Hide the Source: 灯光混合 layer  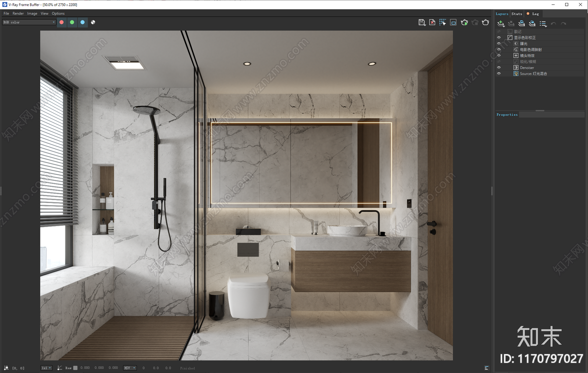(x=499, y=73)
